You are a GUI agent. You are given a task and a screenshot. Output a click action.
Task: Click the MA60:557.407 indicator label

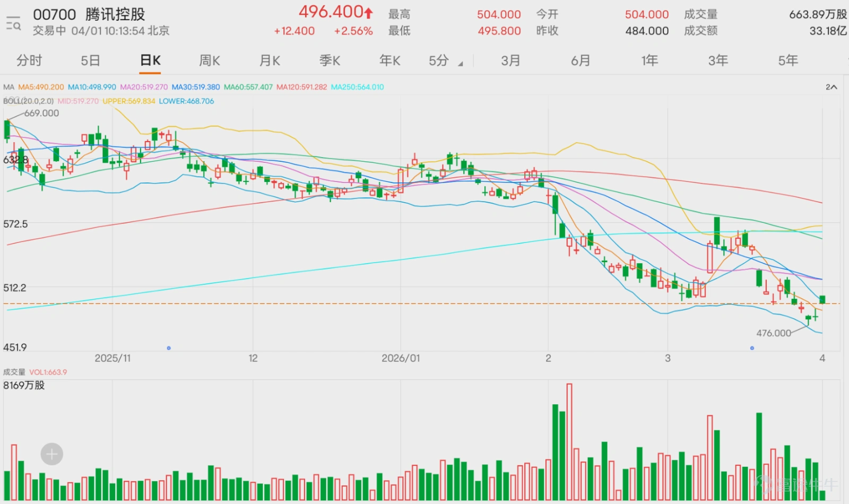click(248, 87)
